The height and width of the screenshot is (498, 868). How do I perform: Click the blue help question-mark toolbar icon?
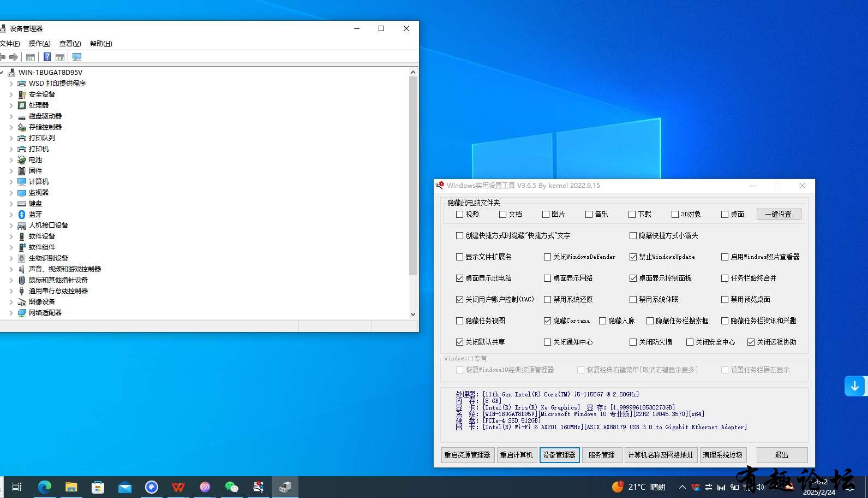tap(47, 57)
